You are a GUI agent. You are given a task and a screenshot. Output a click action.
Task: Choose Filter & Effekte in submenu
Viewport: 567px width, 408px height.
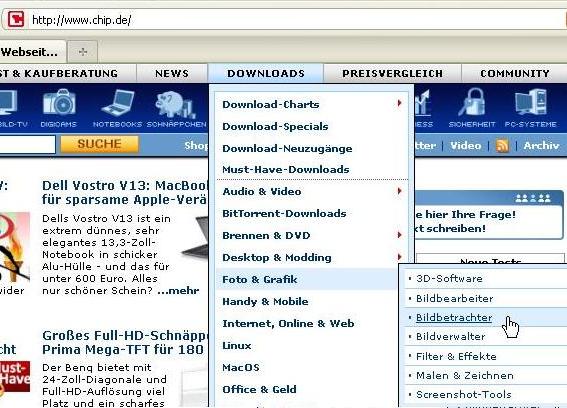point(456,356)
